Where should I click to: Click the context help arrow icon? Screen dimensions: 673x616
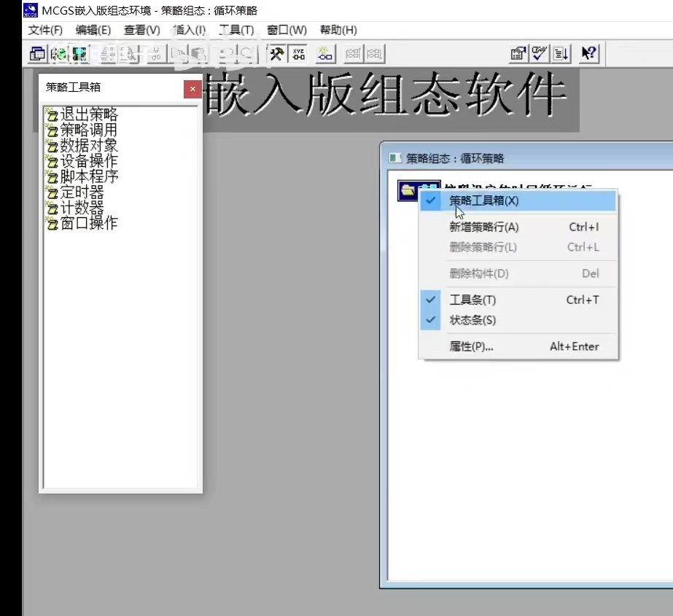588,54
